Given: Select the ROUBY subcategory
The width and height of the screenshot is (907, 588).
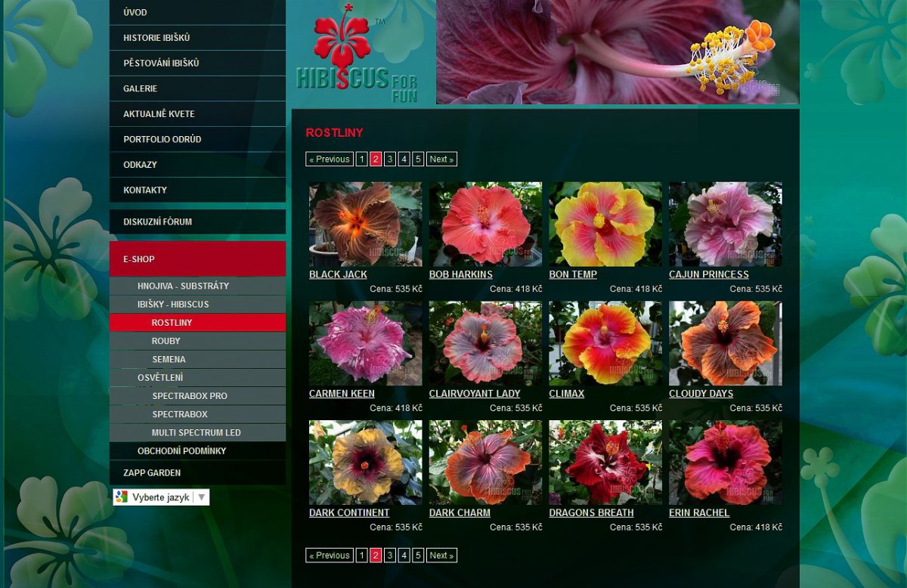Looking at the screenshot, I should tap(197, 341).
